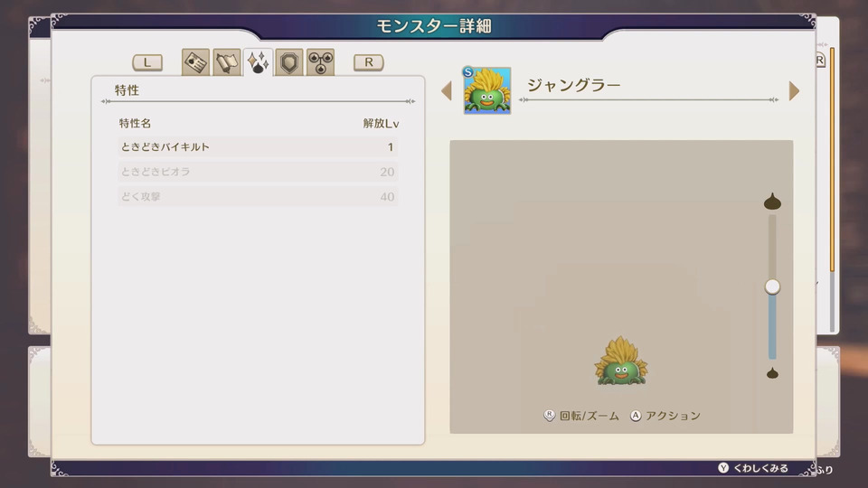This screenshot has height=488, width=868.
Task: Click the 特性名 column header
Action: coord(135,124)
